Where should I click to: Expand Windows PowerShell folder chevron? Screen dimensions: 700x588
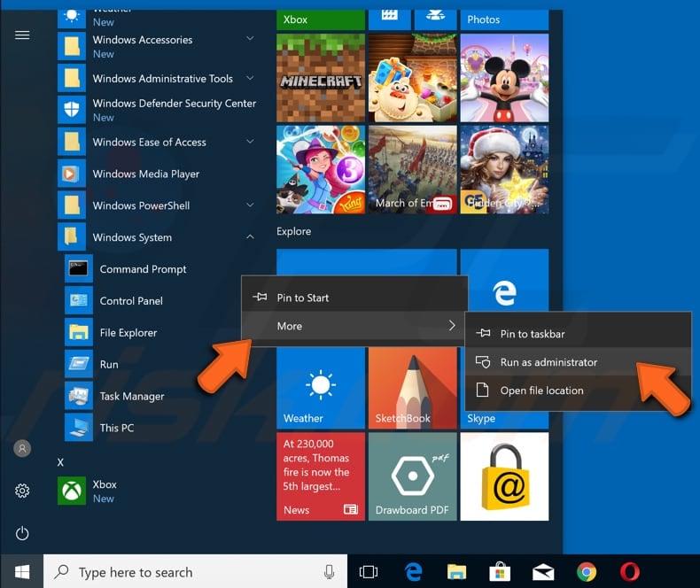(251, 205)
